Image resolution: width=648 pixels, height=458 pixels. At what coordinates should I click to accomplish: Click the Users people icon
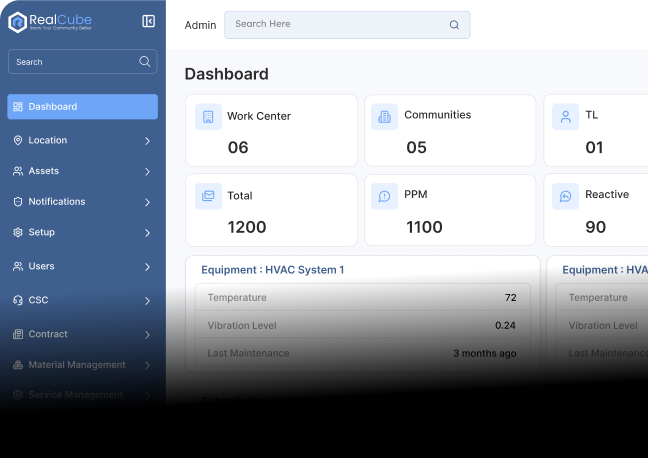coord(18,266)
